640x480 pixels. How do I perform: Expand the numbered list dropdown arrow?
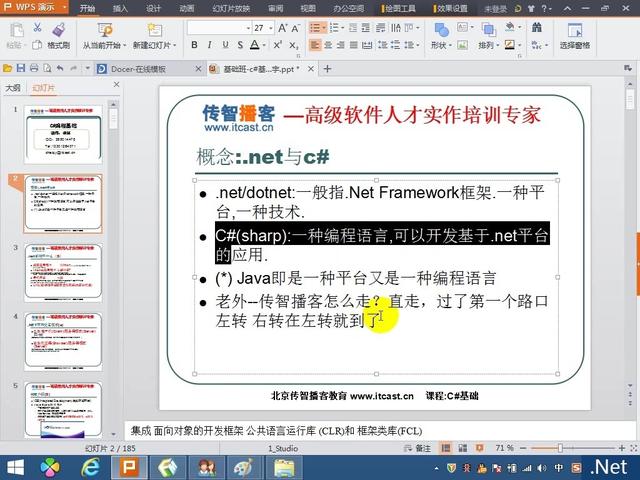coord(342,28)
